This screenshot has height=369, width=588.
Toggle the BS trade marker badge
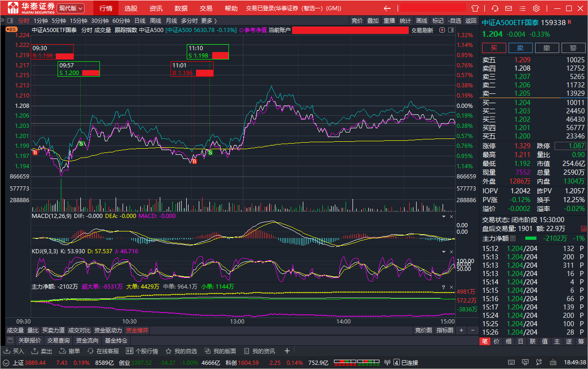tap(11, 29)
